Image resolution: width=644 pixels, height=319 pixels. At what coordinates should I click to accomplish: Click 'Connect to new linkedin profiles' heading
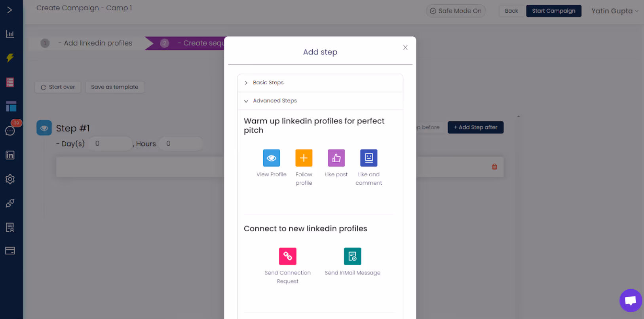click(x=306, y=228)
